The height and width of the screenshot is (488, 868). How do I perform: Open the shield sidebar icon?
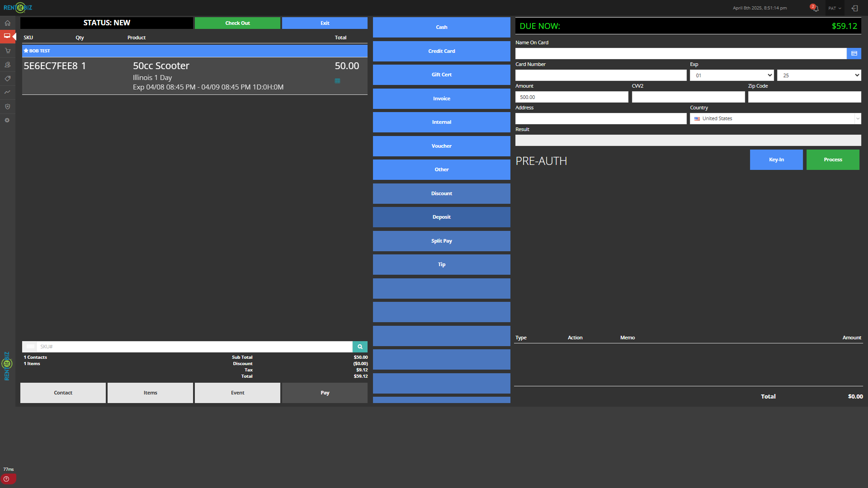(8, 107)
